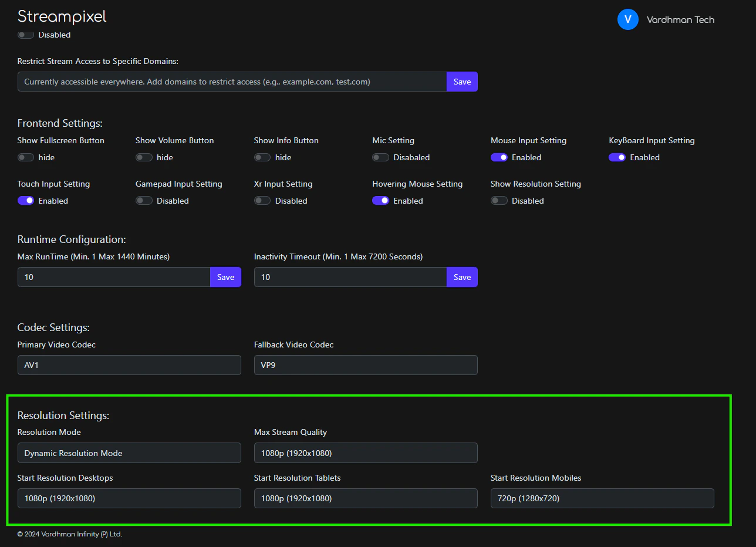
Task: Click the Max RunTime input field
Action: 114,277
